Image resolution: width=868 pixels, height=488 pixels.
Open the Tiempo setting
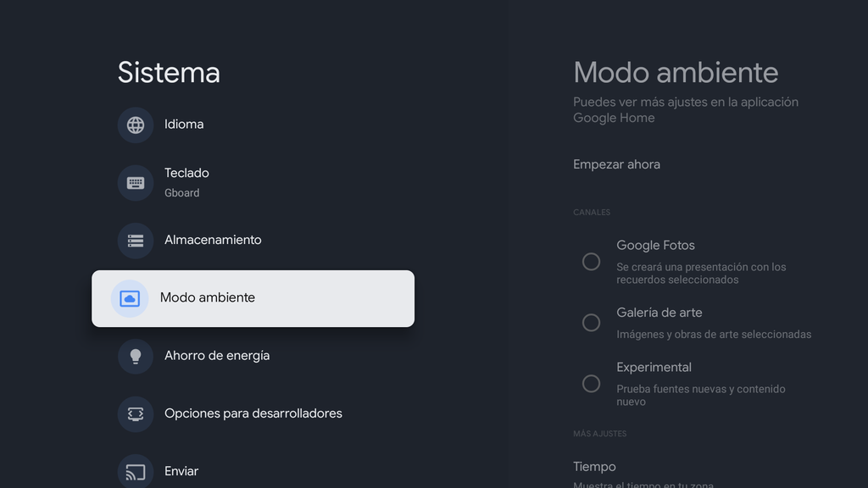click(594, 467)
